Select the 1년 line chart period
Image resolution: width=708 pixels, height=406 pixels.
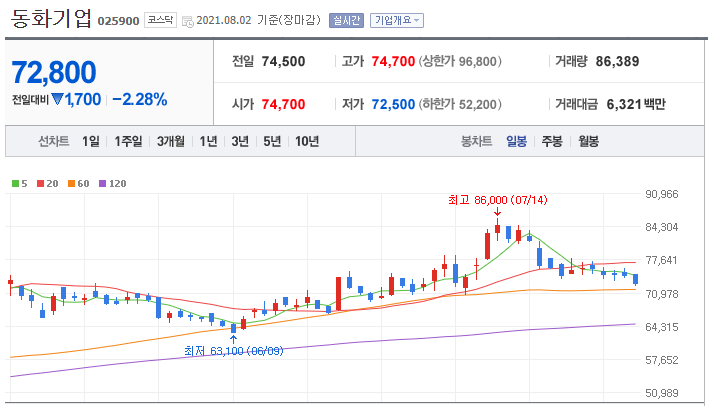click(209, 141)
